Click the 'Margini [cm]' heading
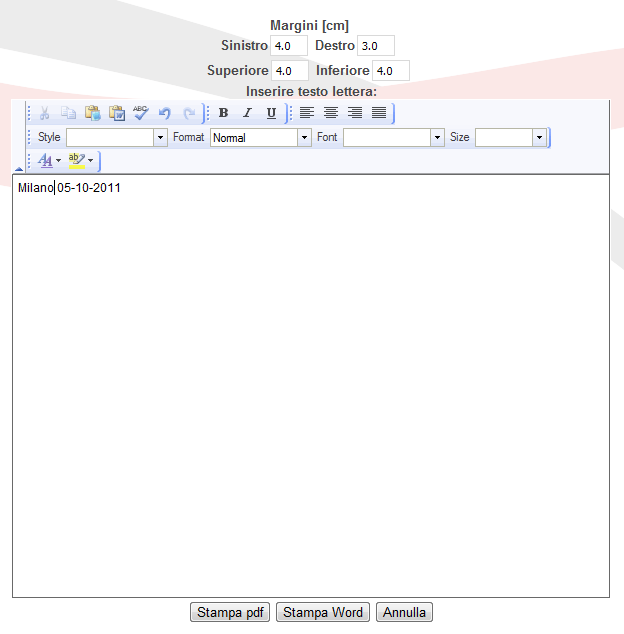This screenshot has height=634, width=624. point(309,25)
